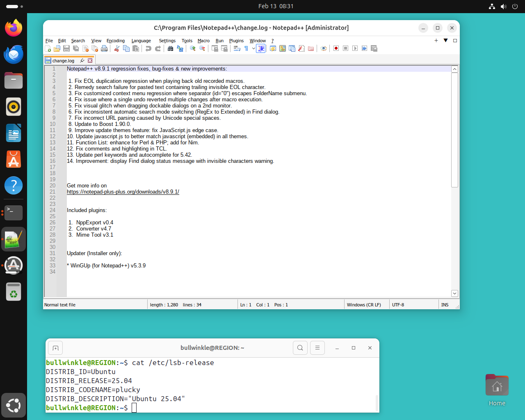Launch Firefox from the dock
The width and height of the screenshot is (525, 420).
point(14,28)
